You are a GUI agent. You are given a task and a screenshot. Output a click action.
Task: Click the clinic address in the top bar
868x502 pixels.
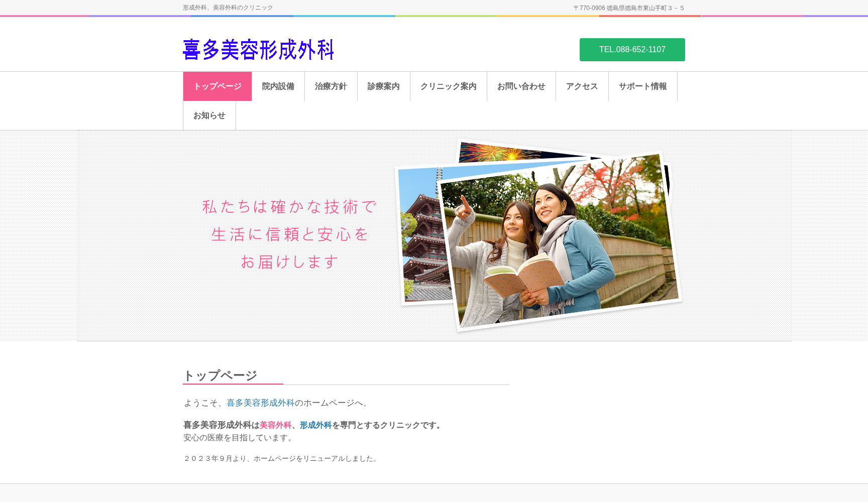[x=628, y=8]
